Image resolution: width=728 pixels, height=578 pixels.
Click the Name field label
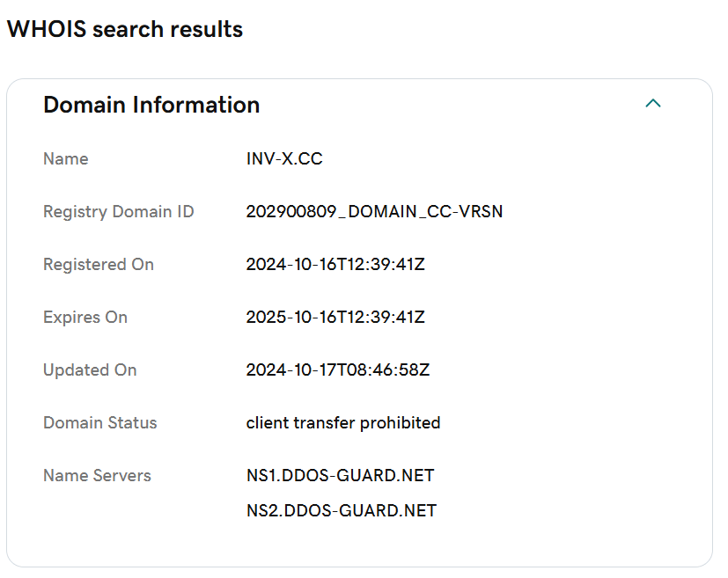(65, 159)
